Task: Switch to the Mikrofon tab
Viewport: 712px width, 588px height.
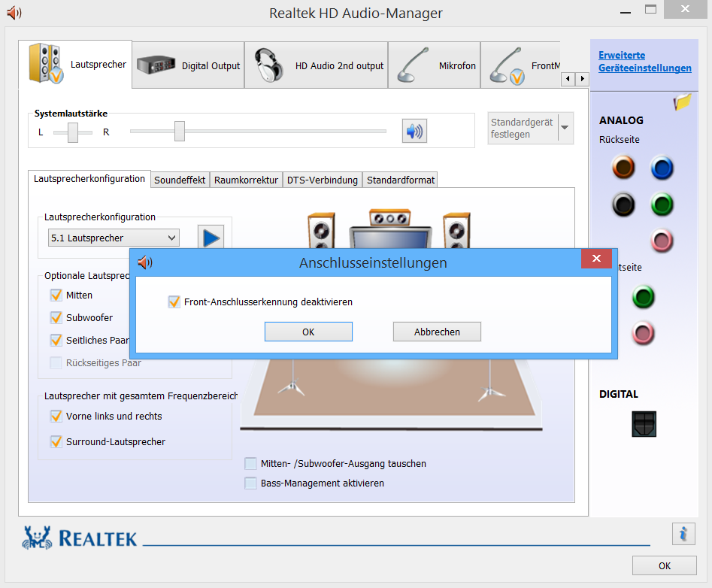Action: pos(435,65)
